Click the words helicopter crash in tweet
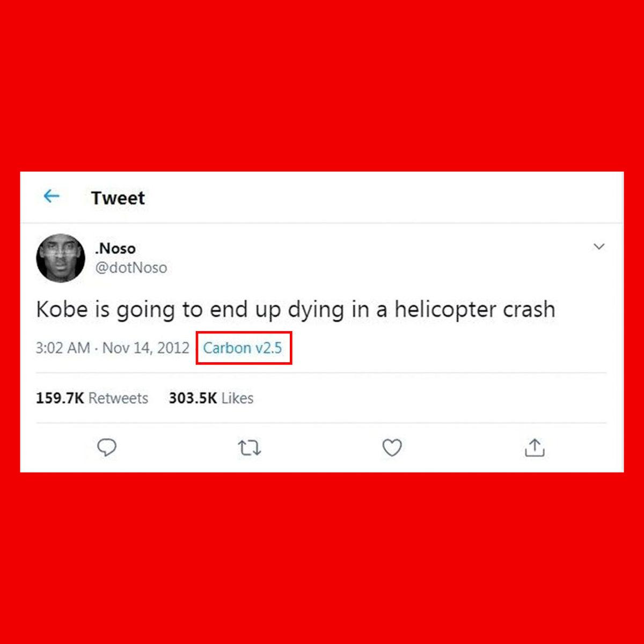The width and height of the screenshot is (644, 644). pyautogui.click(x=475, y=310)
